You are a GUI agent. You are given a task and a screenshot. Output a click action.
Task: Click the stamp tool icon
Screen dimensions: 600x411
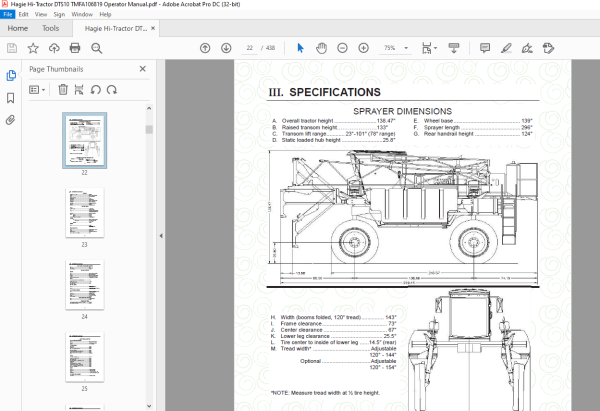coord(548,48)
